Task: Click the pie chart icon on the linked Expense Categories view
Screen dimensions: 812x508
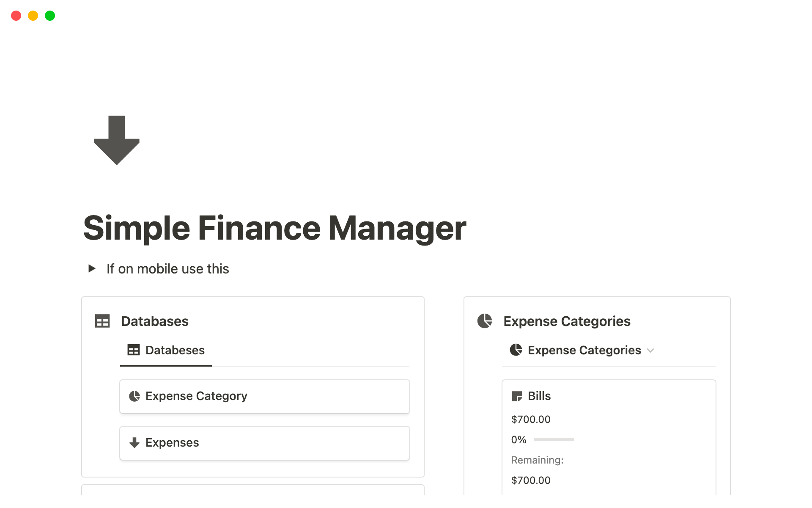Action: (516, 350)
